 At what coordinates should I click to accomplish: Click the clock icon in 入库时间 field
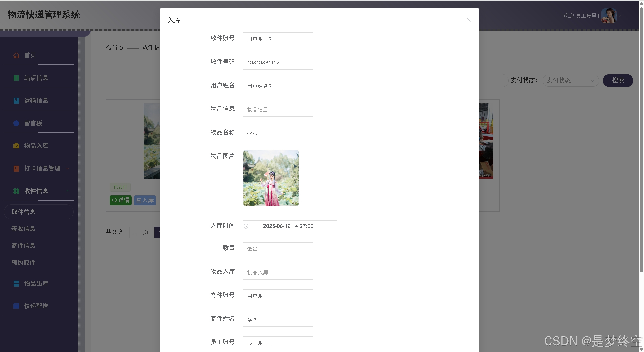[246, 226]
